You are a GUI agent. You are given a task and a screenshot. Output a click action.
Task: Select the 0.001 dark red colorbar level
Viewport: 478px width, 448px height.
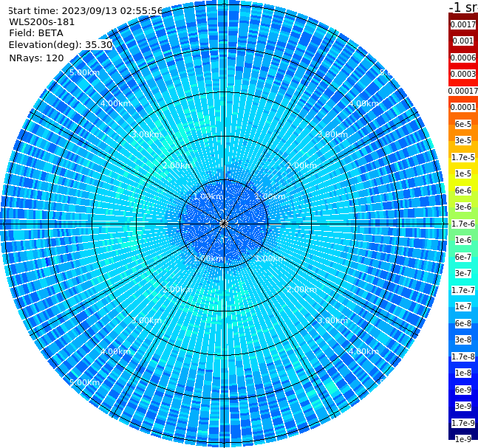tap(463, 41)
